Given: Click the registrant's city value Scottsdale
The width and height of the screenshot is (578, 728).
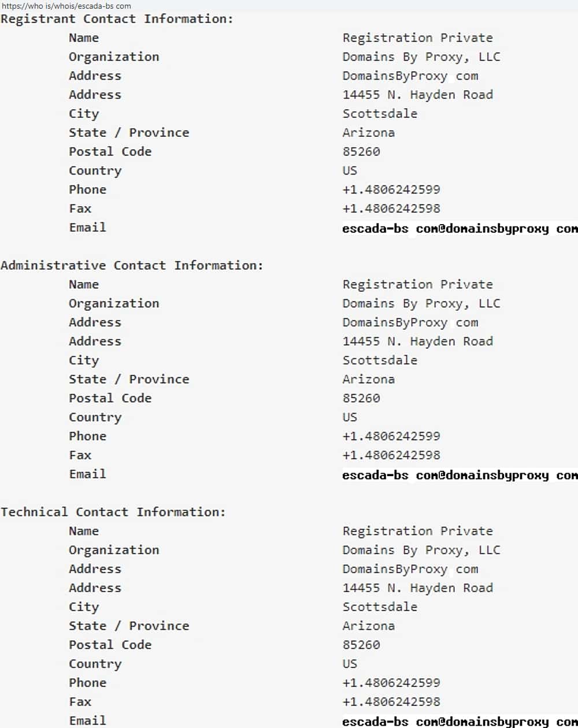Looking at the screenshot, I should pos(380,114).
